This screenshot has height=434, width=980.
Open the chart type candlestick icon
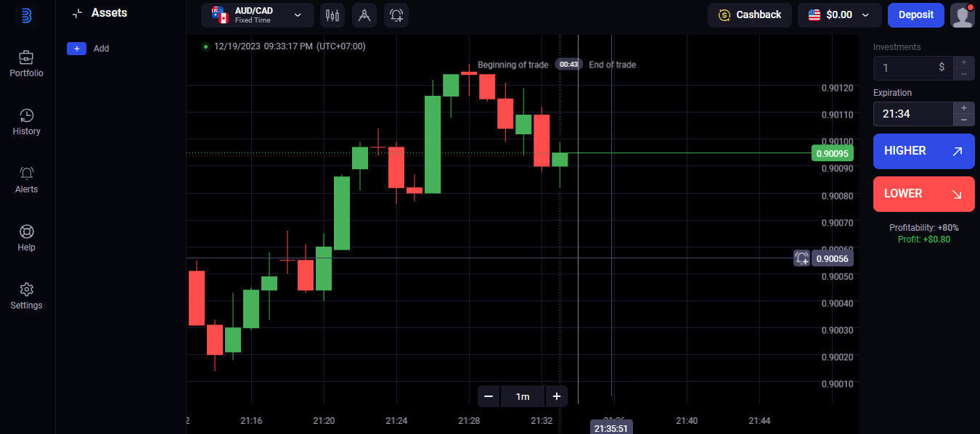(x=332, y=15)
